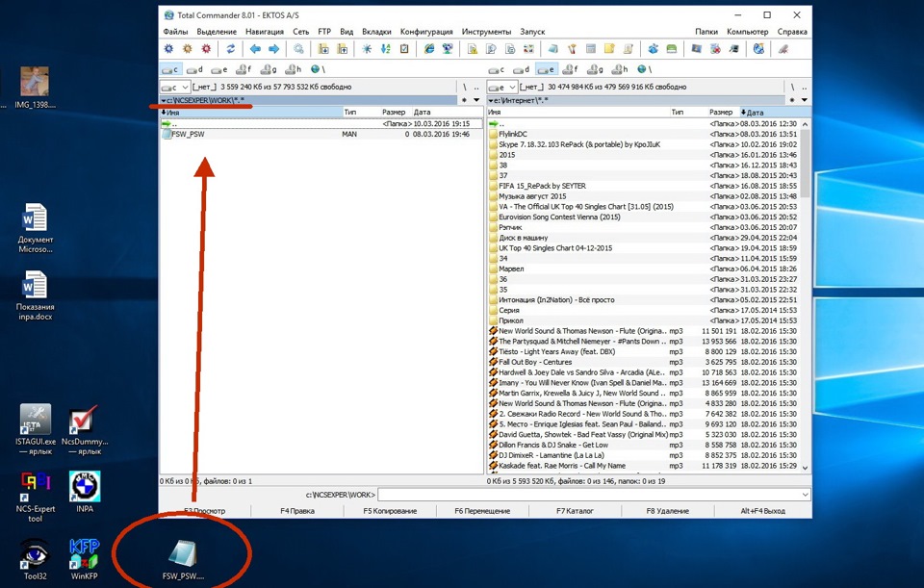924x588 pixels.
Task: Click F5 Копирование button
Action: (x=390, y=511)
